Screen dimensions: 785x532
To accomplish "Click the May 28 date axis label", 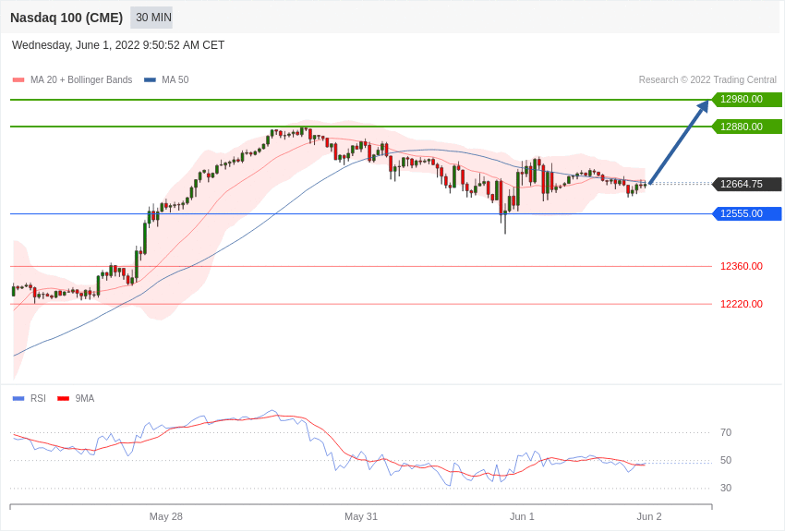I will pyautogui.click(x=165, y=516).
